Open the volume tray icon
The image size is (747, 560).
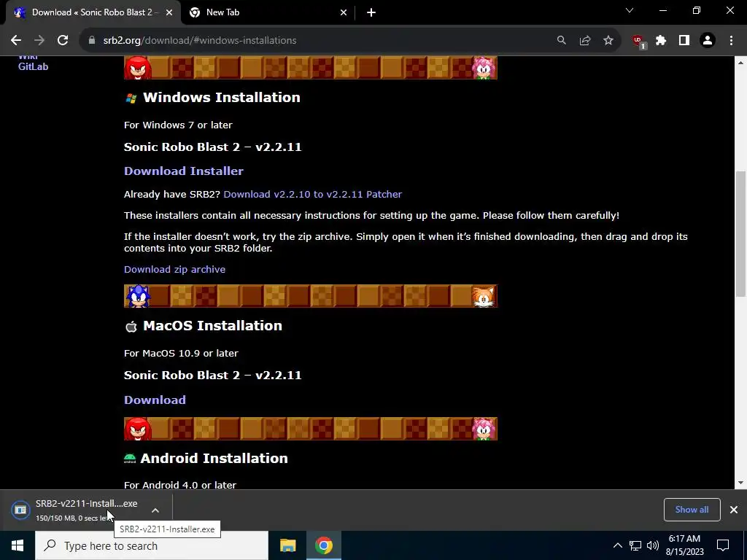(x=653, y=545)
